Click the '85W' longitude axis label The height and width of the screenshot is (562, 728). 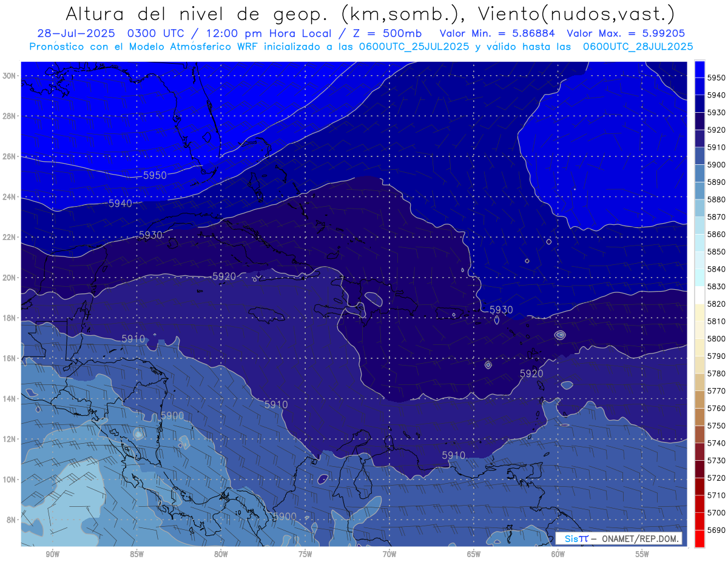point(137,555)
